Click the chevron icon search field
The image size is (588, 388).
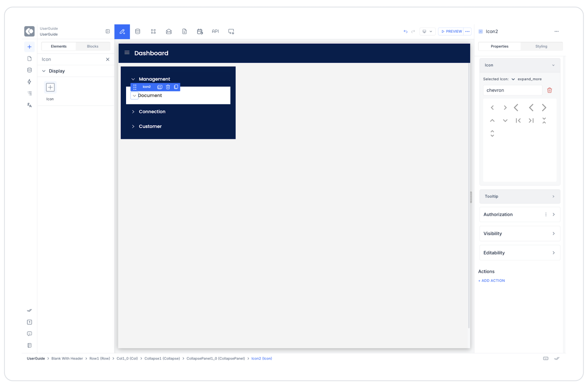click(x=513, y=90)
